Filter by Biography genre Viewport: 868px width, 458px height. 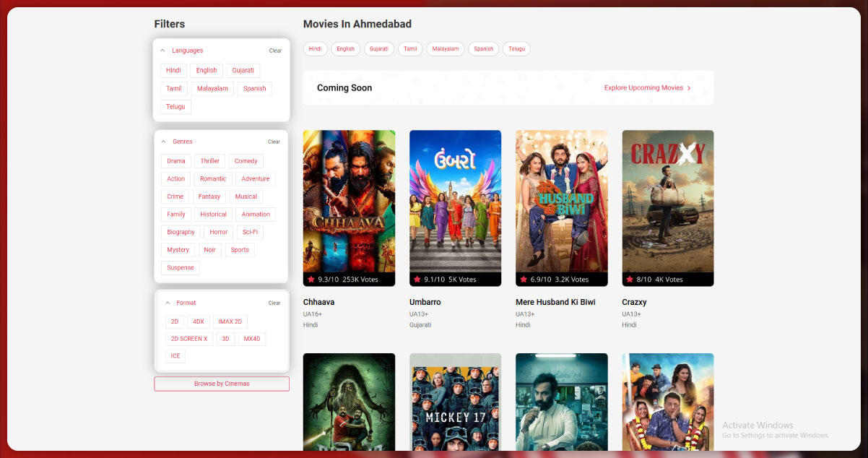[x=181, y=233]
